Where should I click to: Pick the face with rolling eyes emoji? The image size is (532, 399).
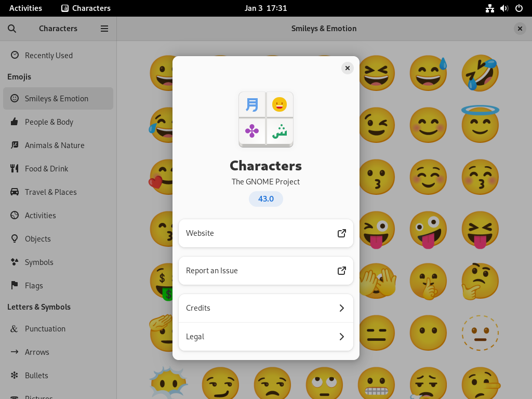click(324, 383)
